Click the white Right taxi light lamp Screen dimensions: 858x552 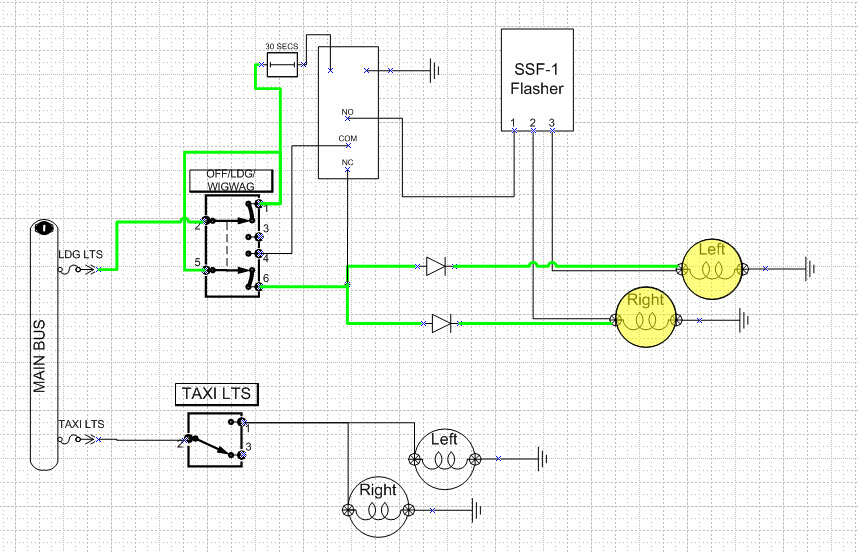click(378, 510)
